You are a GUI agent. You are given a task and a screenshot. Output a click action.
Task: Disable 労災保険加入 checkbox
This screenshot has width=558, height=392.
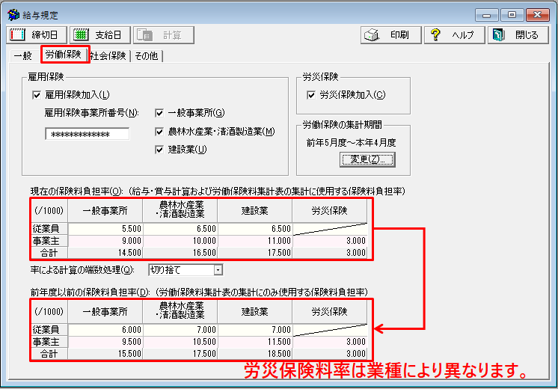312,95
